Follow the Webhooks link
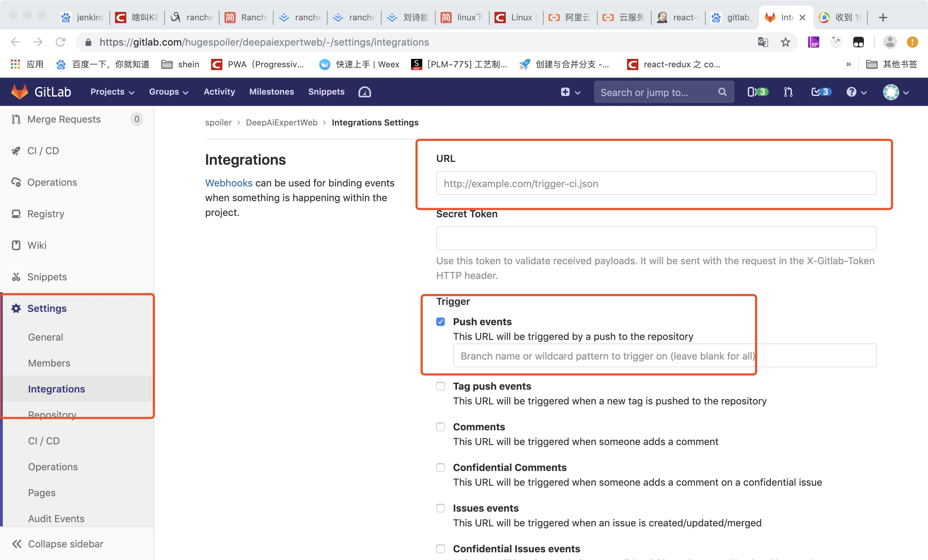Viewport: 928px width, 560px height. [x=229, y=183]
